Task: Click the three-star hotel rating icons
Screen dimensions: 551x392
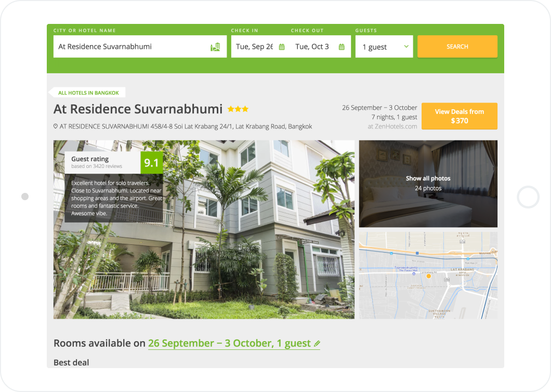Action: 238,109
